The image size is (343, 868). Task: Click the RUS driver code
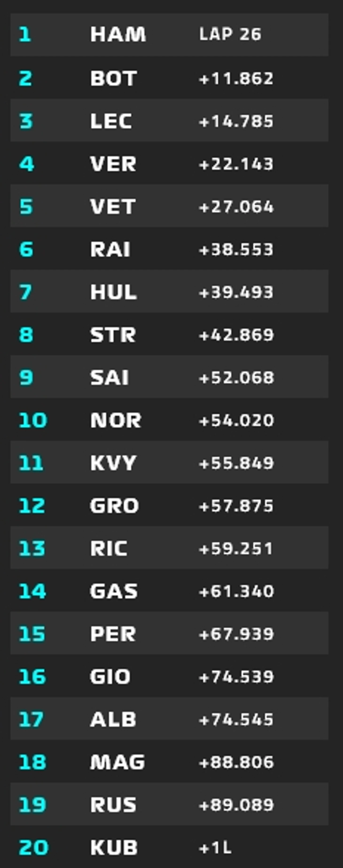113,805
